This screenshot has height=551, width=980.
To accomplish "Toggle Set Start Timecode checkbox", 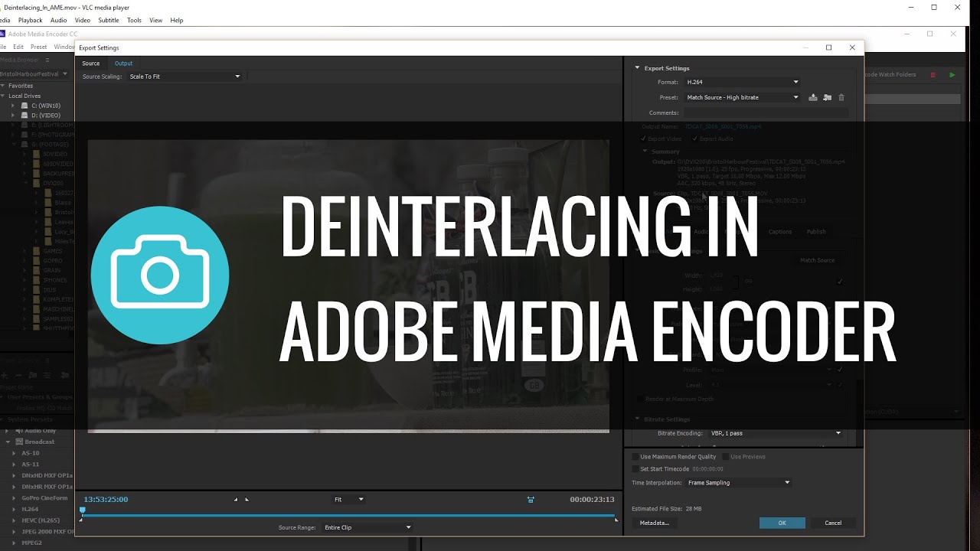I will coord(635,468).
